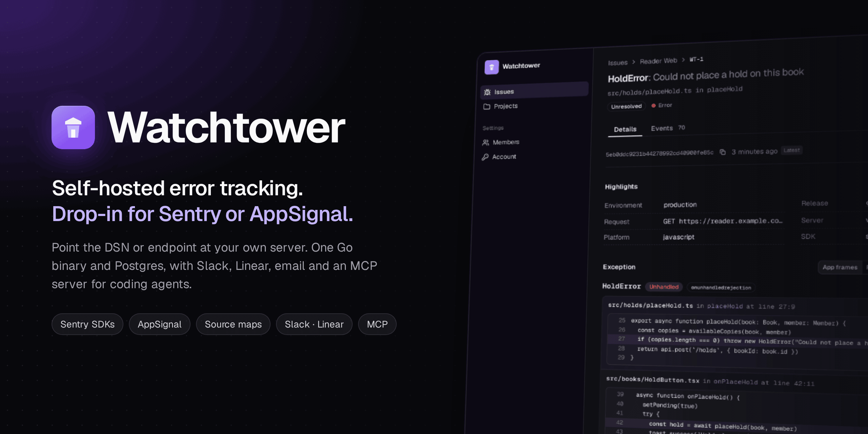Click the 'javascript' platform value
The width and height of the screenshot is (868, 434).
[678, 237]
